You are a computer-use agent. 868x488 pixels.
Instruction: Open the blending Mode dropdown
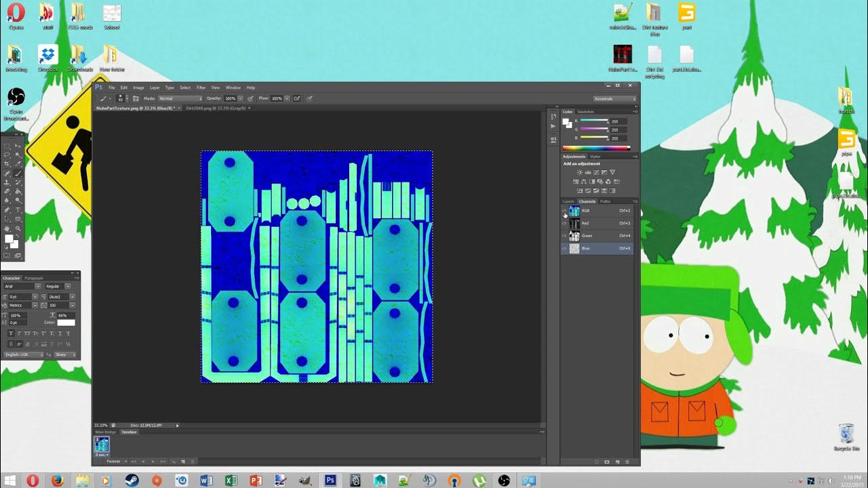pos(180,98)
